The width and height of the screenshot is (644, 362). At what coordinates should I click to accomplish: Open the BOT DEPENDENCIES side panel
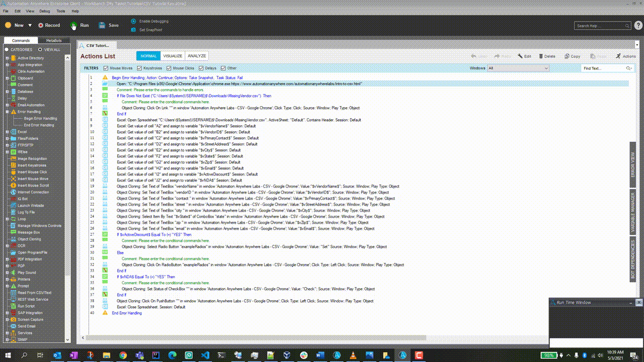click(x=633, y=260)
